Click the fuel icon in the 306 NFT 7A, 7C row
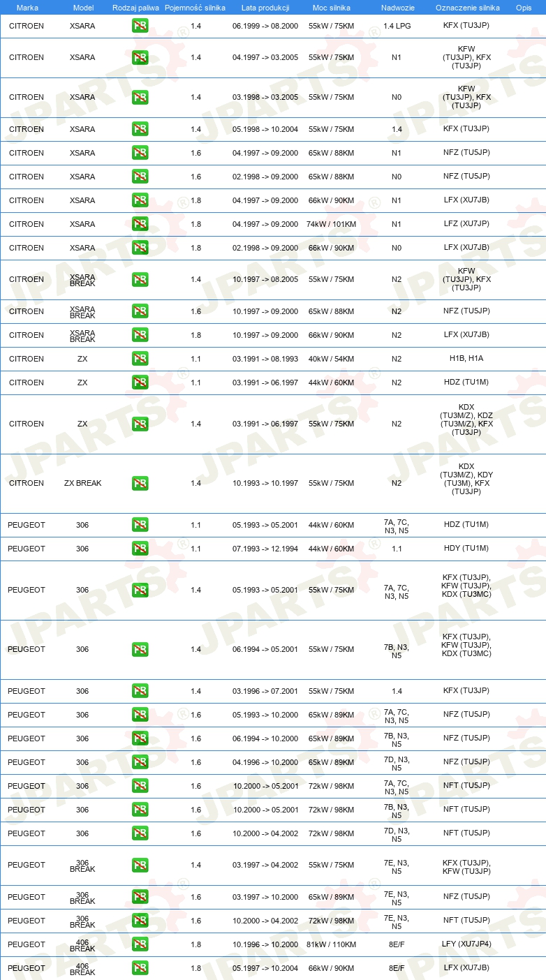 pyautogui.click(x=140, y=786)
